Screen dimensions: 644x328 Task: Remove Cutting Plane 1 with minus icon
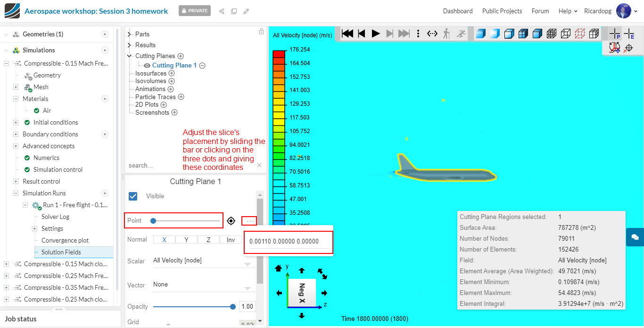click(202, 66)
